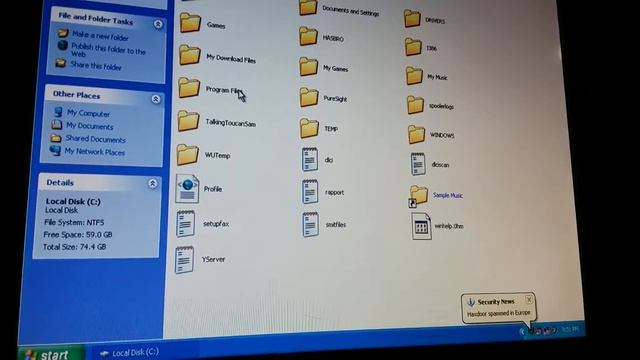The image size is (640, 360).
Task: Select the WINDOWS folder icon
Action: click(x=417, y=134)
